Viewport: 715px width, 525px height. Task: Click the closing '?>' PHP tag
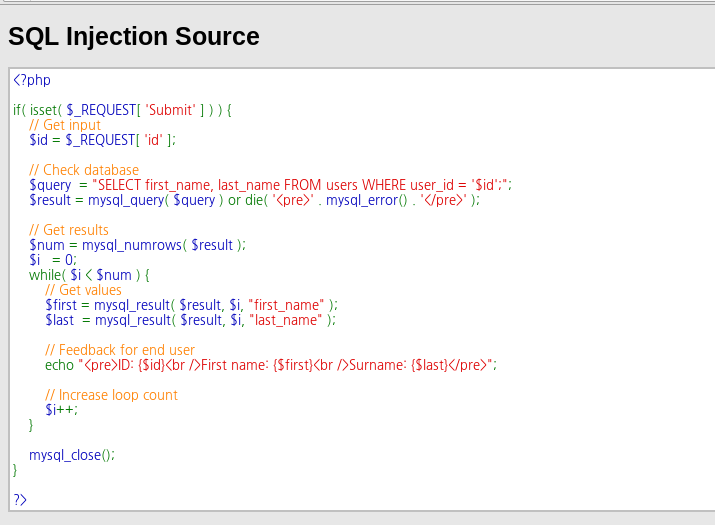20,500
